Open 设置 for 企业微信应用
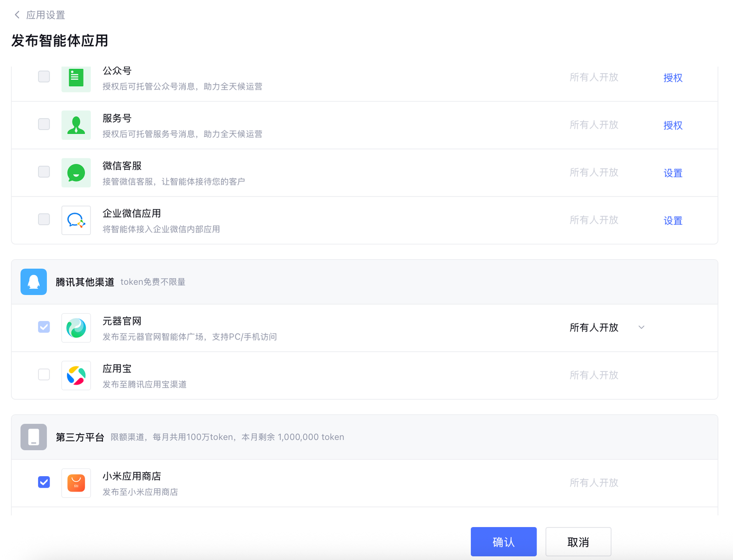 [673, 221]
